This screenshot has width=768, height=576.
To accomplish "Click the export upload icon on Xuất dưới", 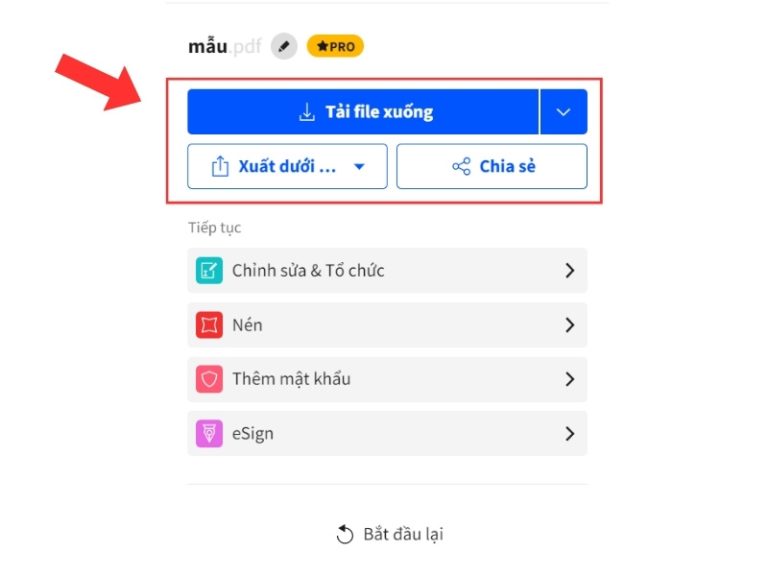I will tap(220, 167).
